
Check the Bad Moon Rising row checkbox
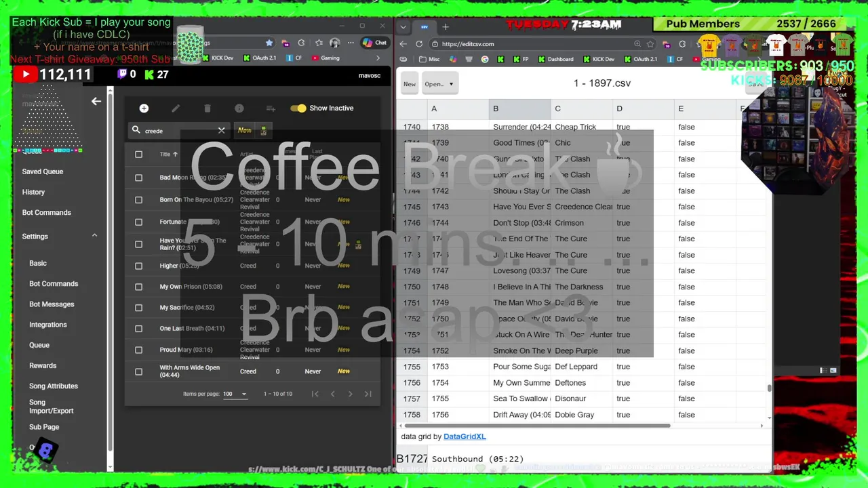point(138,178)
